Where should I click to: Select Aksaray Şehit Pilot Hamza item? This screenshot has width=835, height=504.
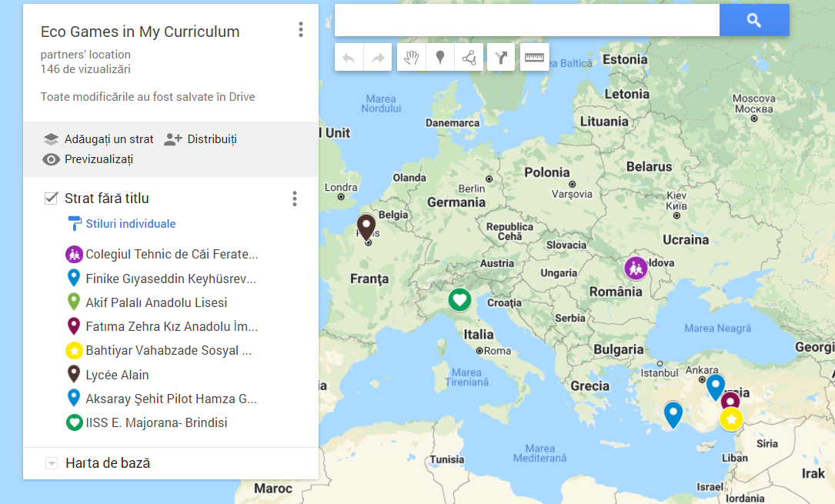(171, 399)
